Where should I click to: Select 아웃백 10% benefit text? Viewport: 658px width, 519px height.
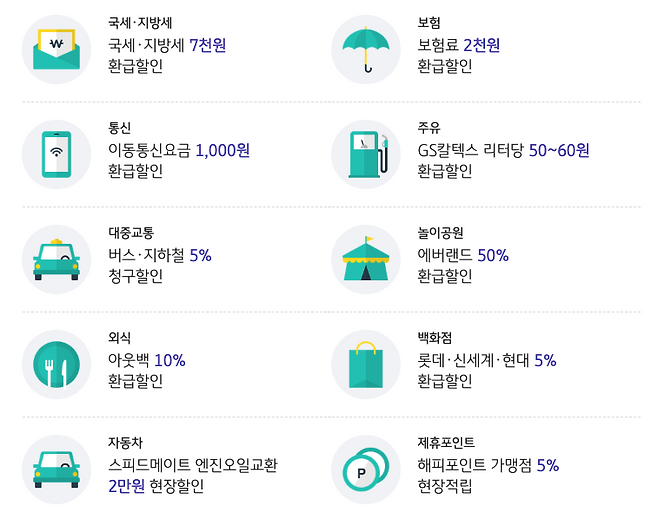tap(147, 360)
